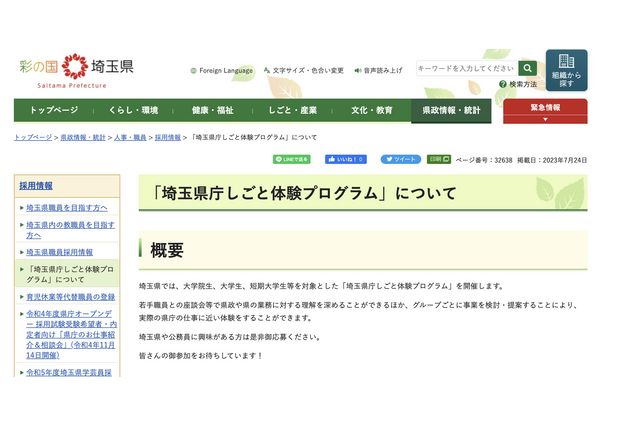Open 検索方法 help link
The width and height of the screenshot is (640, 426).
[x=518, y=84]
